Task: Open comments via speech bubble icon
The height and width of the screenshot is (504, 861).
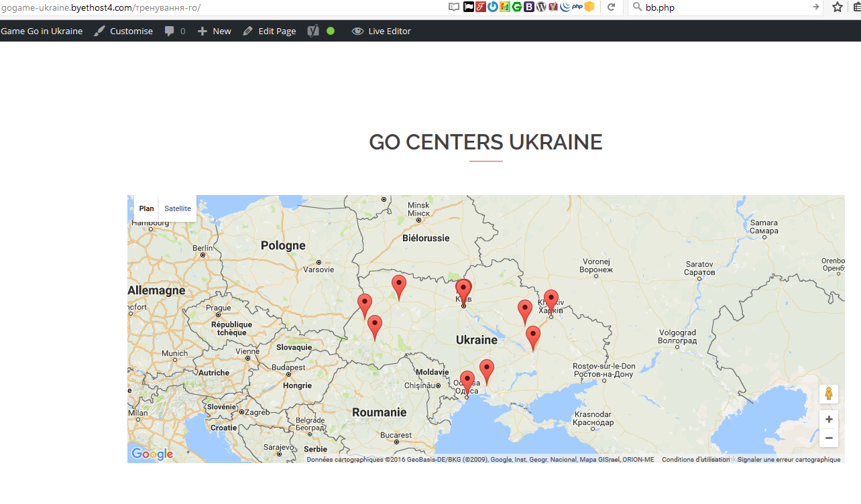Action: pos(170,31)
